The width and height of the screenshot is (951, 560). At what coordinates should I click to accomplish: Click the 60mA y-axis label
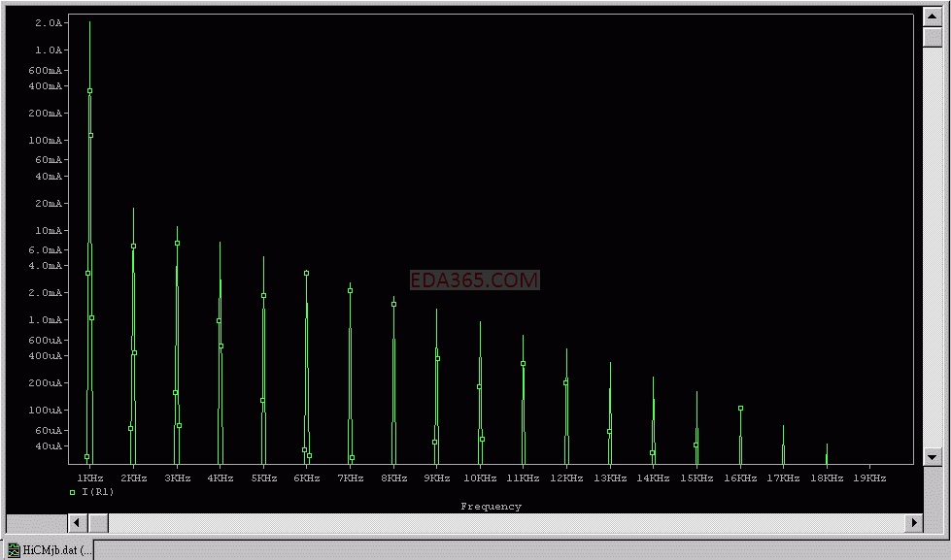tap(48, 160)
